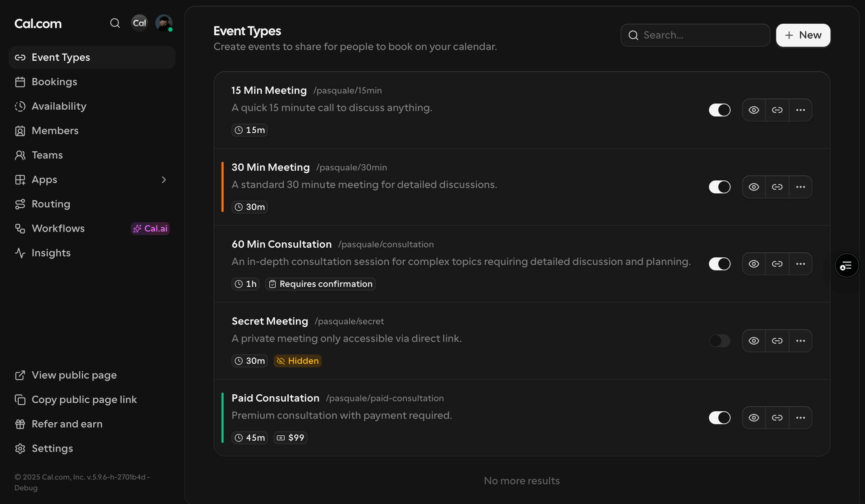Copy link for 30 Min Meeting
This screenshot has width=865, height=504.
tap(777, 187)
